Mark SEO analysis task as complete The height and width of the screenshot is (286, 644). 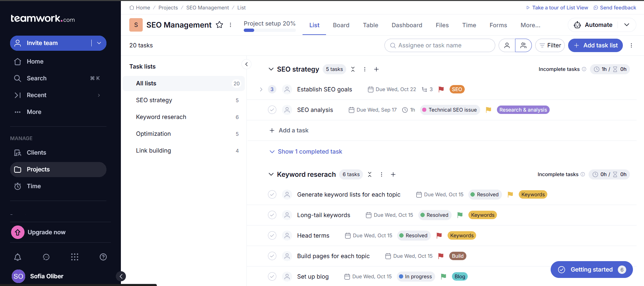tap(272, 110)
